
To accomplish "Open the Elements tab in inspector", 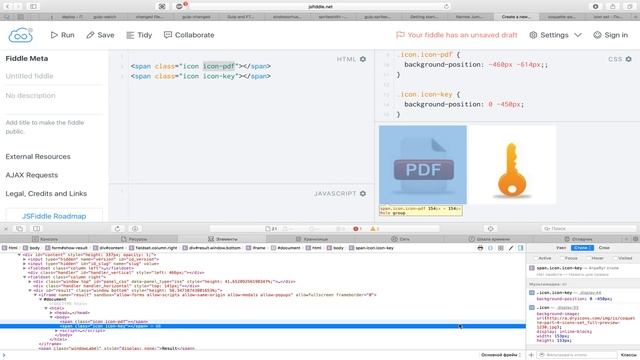I will click(222, 239).
